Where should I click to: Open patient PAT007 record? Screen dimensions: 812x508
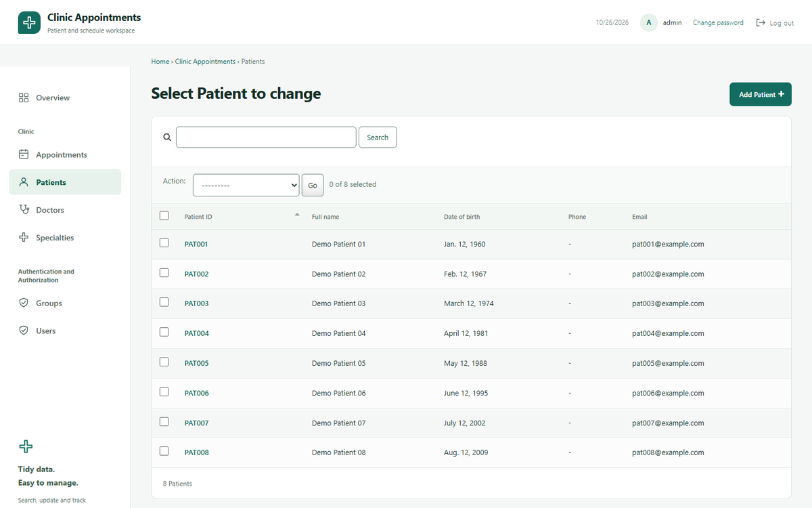[196, 423]
